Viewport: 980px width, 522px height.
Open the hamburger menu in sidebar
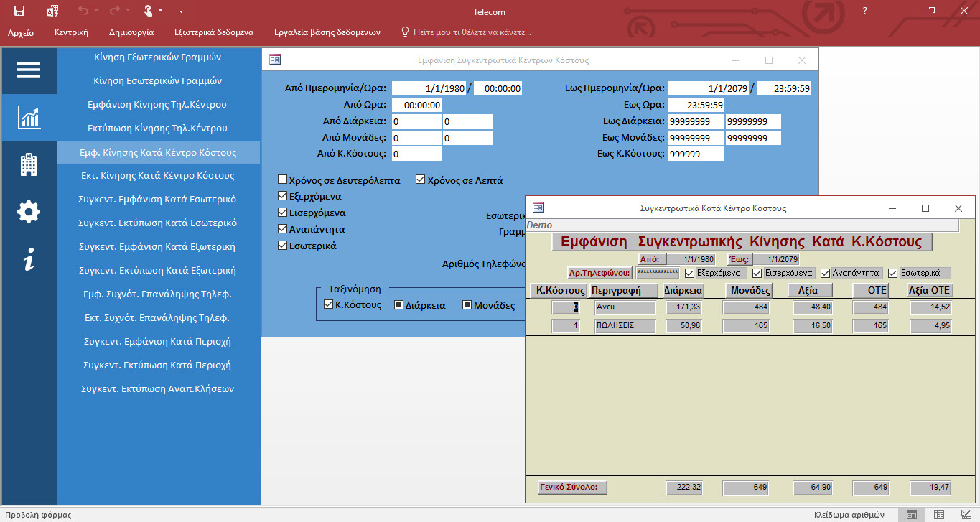[29, 70]
